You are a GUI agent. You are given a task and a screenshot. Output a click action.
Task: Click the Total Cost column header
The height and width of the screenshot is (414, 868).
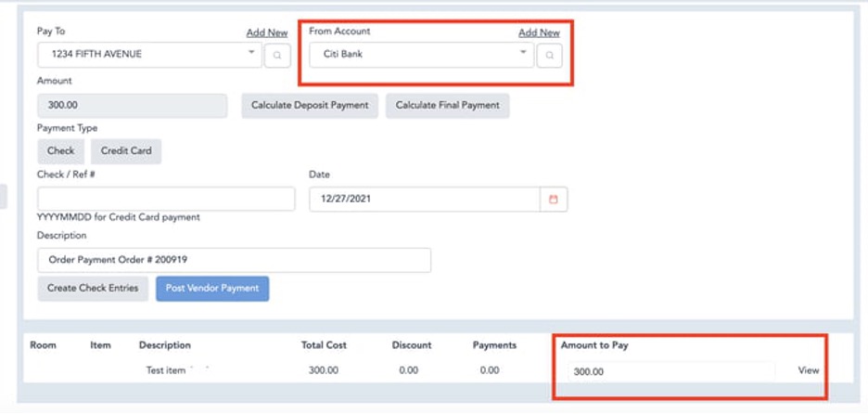tap(324, 345)
